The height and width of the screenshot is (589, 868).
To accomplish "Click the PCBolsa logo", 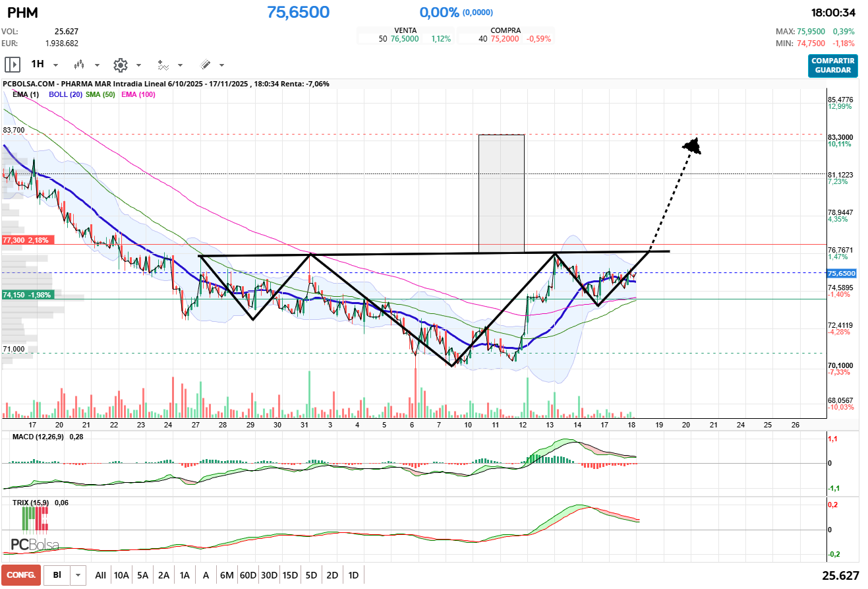I will point(35,545).
